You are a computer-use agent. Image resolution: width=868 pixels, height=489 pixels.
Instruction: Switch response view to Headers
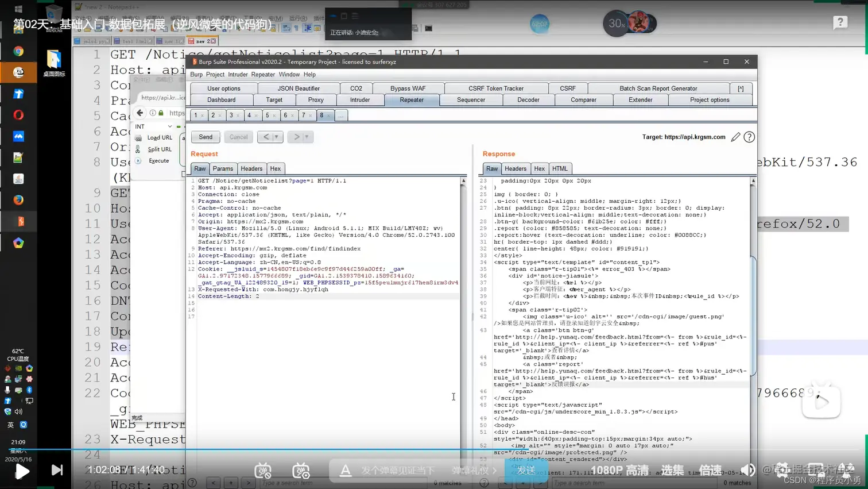[516, 168]
